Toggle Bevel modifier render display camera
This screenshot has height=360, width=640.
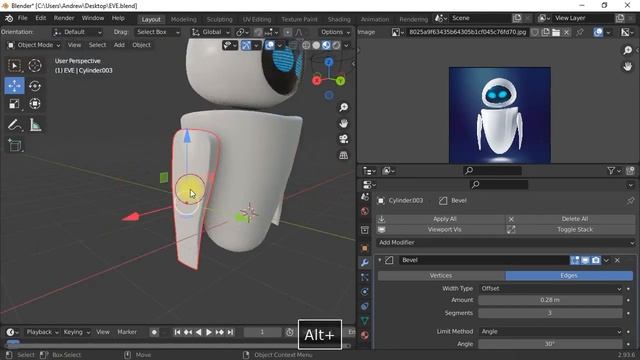(596, 260)
